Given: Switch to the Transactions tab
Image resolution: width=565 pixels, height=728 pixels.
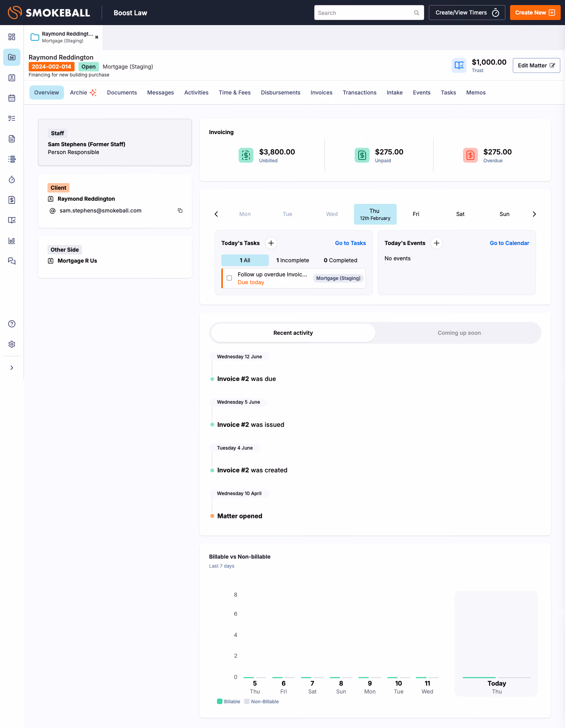Looking at the screenshot, I should 359,93.
